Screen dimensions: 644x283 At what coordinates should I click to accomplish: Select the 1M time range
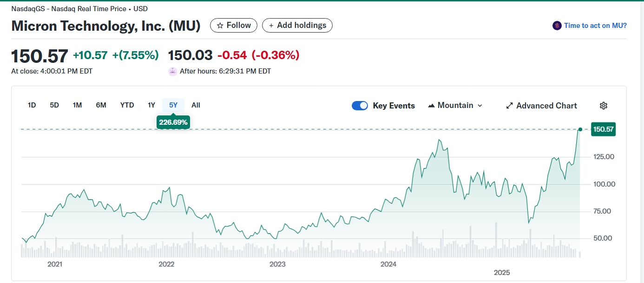click(77, 105)
